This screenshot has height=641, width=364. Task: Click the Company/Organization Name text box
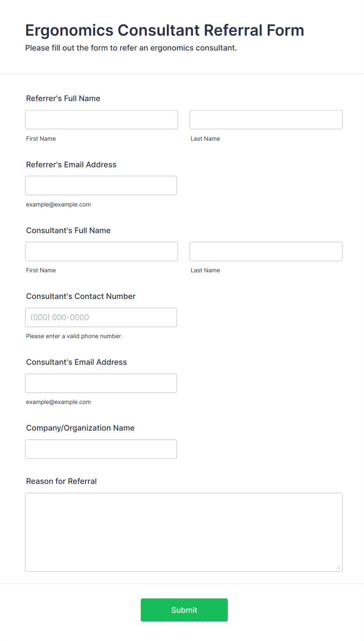click(101, 449)
